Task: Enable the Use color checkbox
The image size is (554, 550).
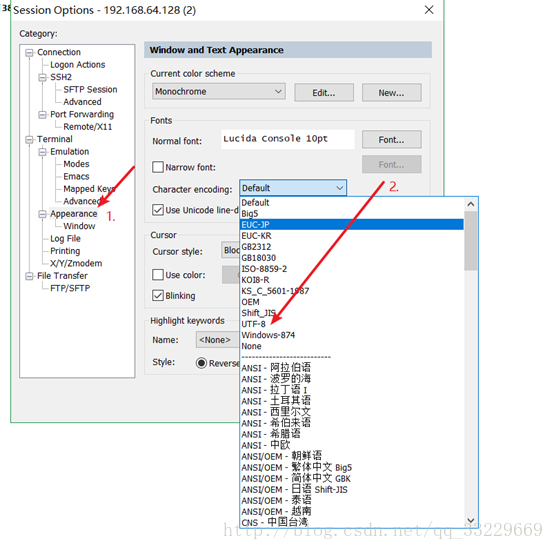Action: click(x=158, y=275)
